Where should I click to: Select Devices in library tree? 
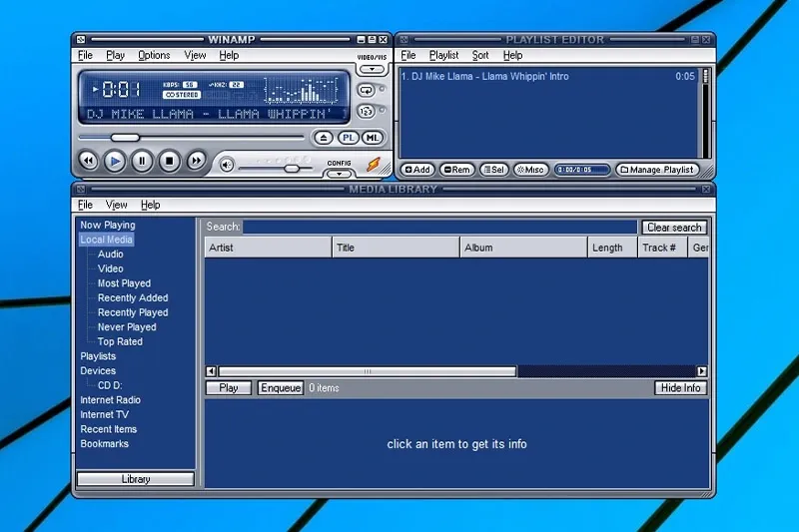[98, 371]
